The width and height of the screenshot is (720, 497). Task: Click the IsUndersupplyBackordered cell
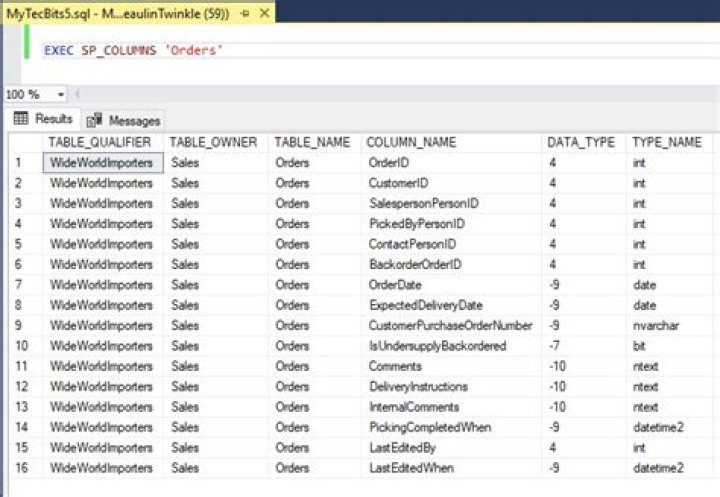451,346
